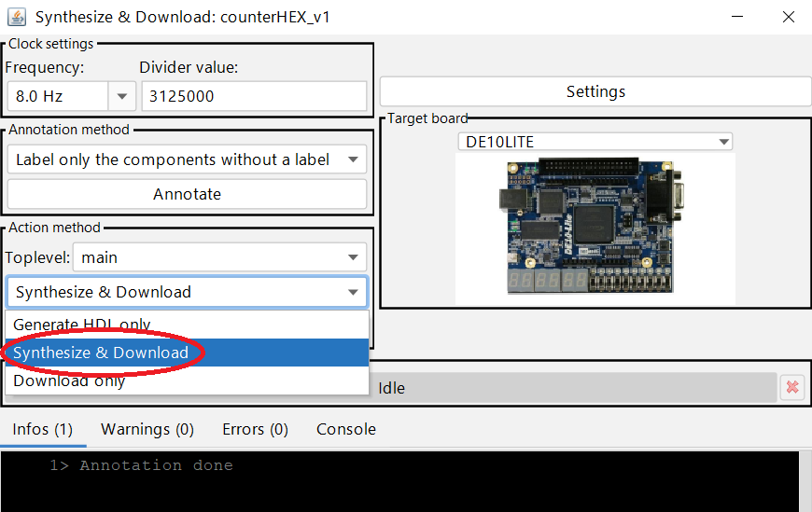Click the Divider value field
The width and height of the screenshot is (812, 512).
[254, 96]
